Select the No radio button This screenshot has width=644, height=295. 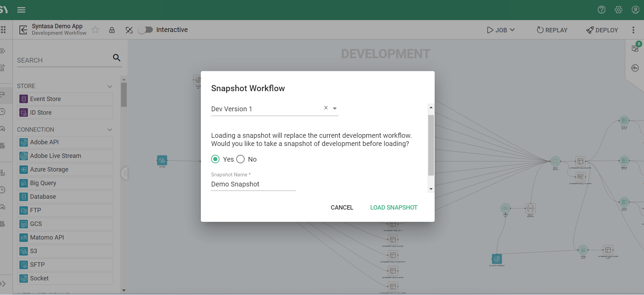coord(241,159)
